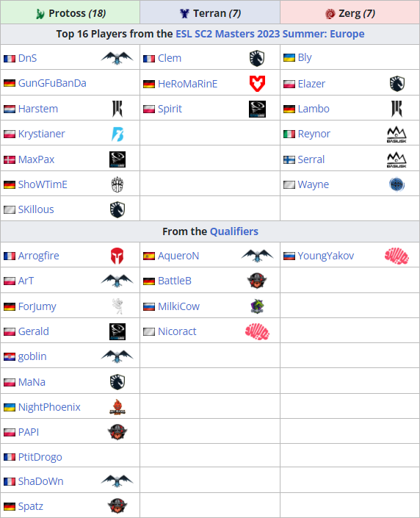The image size is (420, 518).
Task: Open the ESL SC2 Masters 2023 Summer: Europe link
Action: coord(269,34)
